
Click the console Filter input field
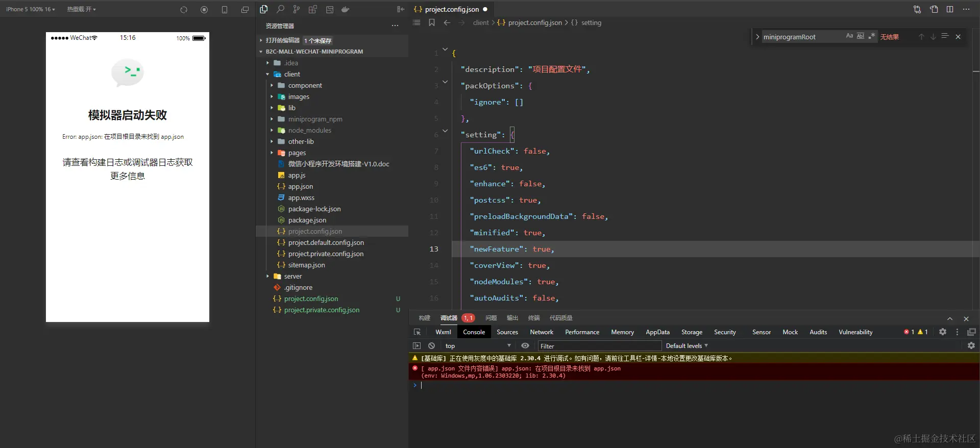pyautogui.click(x=600, y=346)
